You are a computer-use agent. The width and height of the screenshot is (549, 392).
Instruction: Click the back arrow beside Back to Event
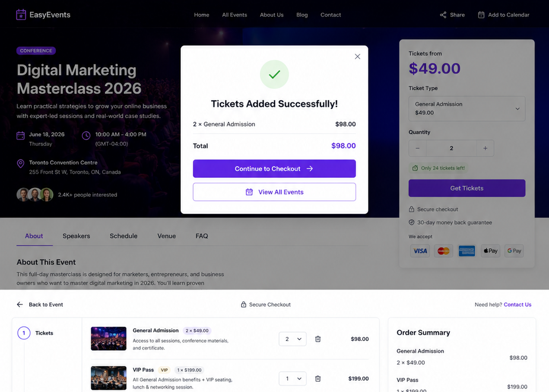[20, 305]
